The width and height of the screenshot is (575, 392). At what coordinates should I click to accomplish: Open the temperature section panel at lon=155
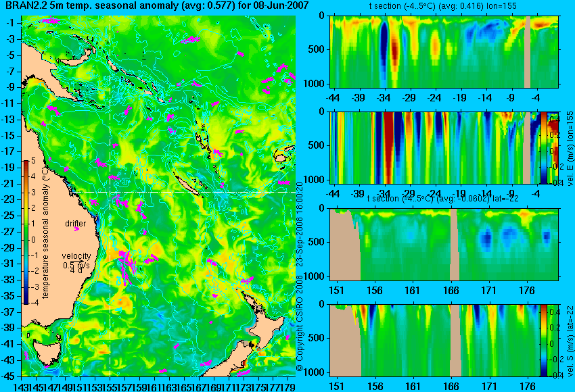tap(444, 51)
